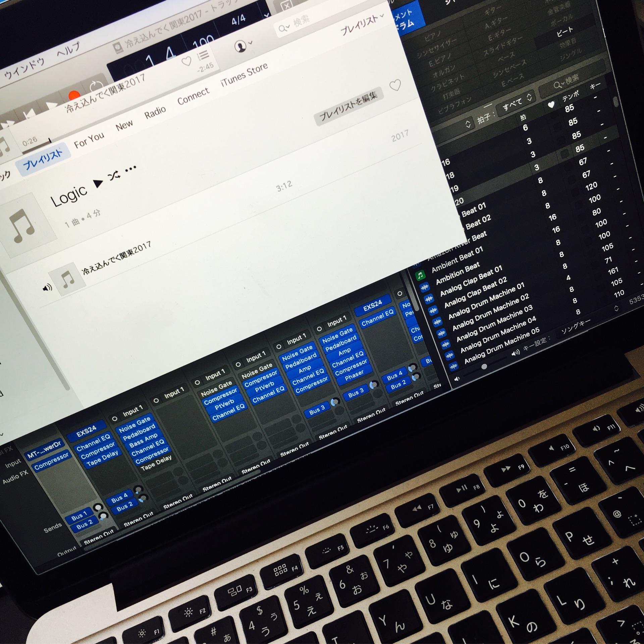Open search options in loop browser 検索

click(559, 85)
